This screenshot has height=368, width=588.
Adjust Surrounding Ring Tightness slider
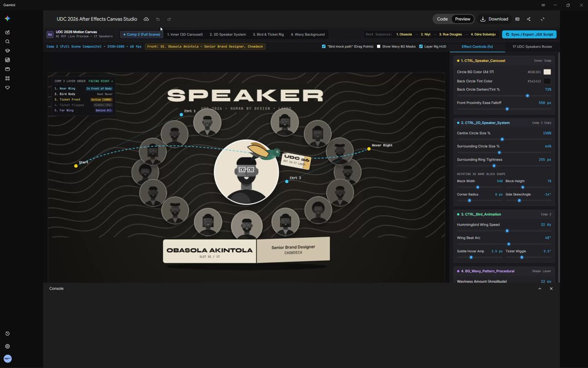pos(504,166)
